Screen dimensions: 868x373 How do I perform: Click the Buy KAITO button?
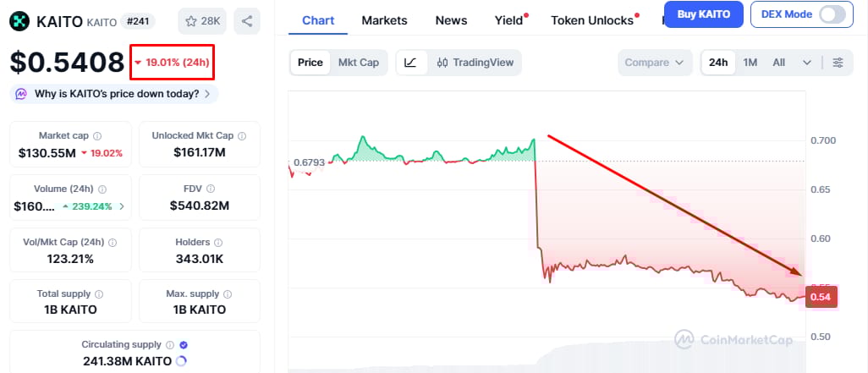click(703, 14)
